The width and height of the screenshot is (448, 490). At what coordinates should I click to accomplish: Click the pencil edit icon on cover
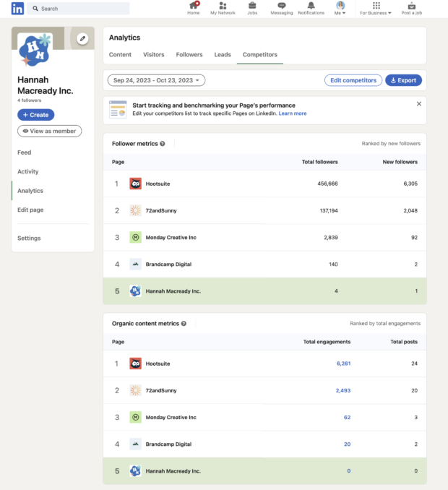(82, 38)
